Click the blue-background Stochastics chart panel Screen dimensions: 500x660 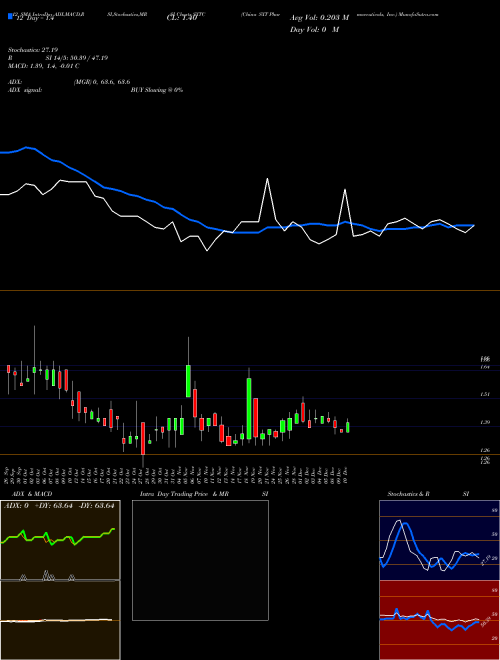[x=439, y=540]
